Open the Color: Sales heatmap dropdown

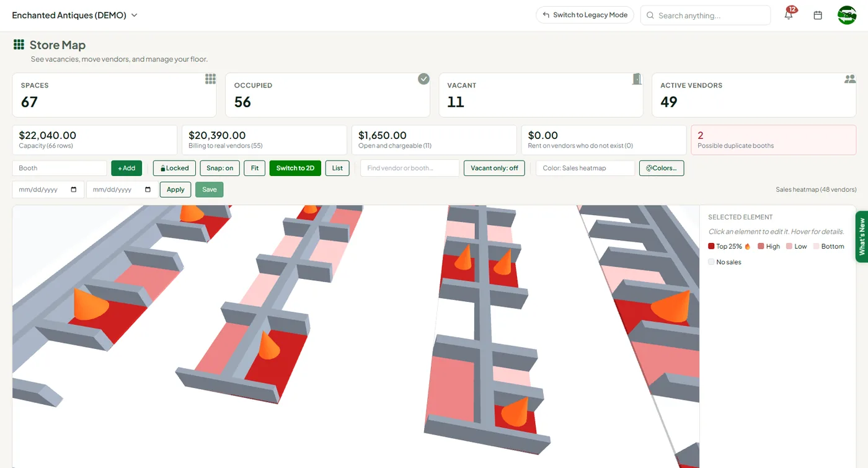pos(585,168)
